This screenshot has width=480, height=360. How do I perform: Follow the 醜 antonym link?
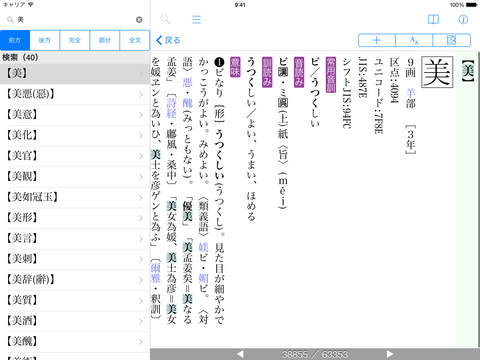pos(187,103)
